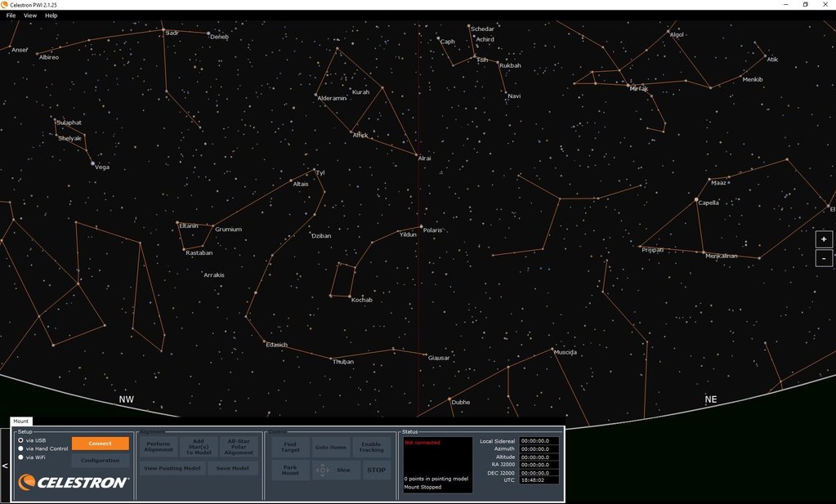
Task: Click the zoom in plus button
Action: click(x=824, y=239)
